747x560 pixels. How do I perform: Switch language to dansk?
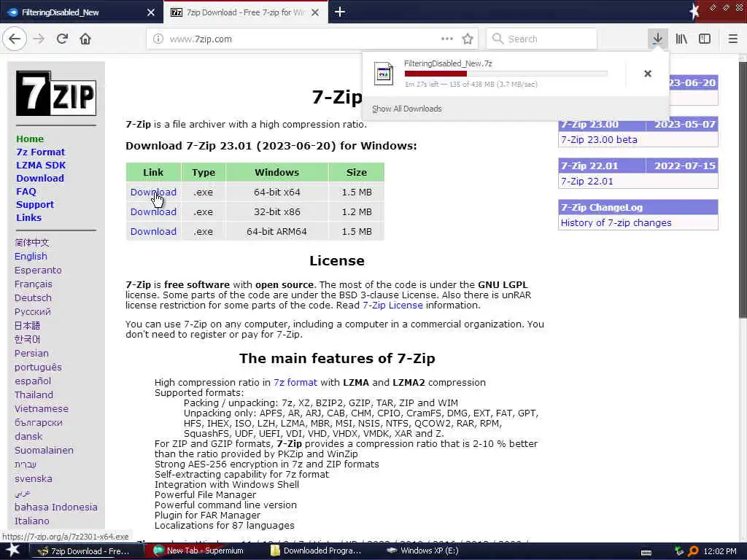coord(28,436)
